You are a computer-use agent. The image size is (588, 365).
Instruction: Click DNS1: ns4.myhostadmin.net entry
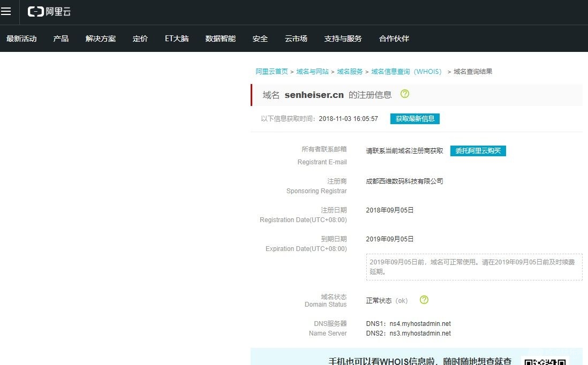409,323
